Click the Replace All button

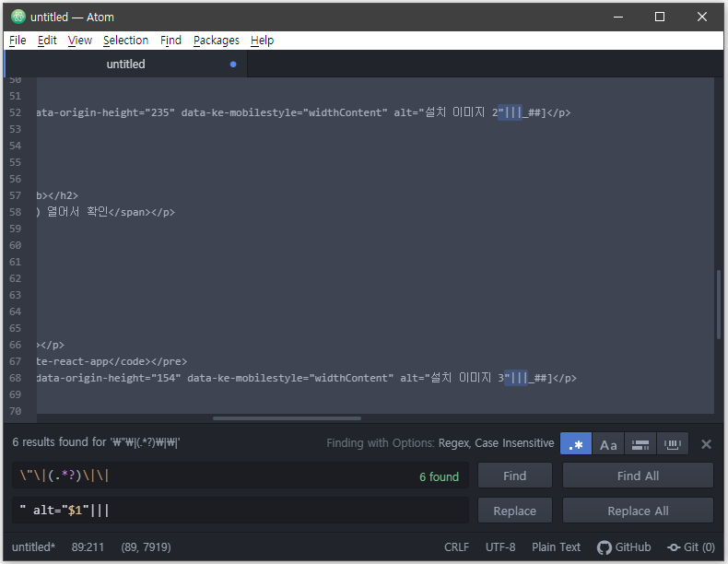[638, 511]
